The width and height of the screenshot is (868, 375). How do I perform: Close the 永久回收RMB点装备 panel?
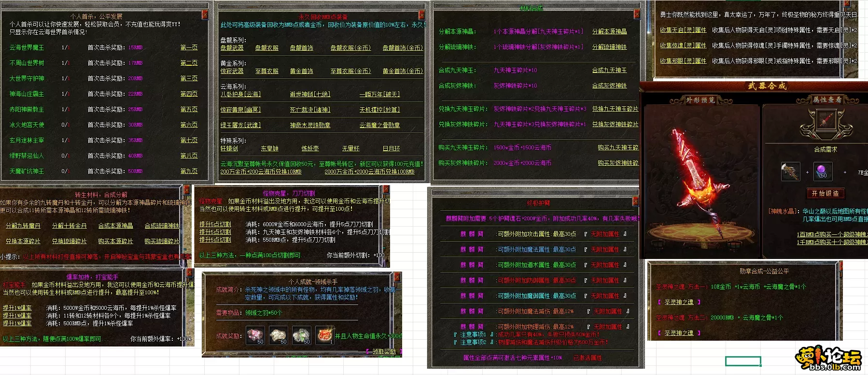(x=421, y=15)
